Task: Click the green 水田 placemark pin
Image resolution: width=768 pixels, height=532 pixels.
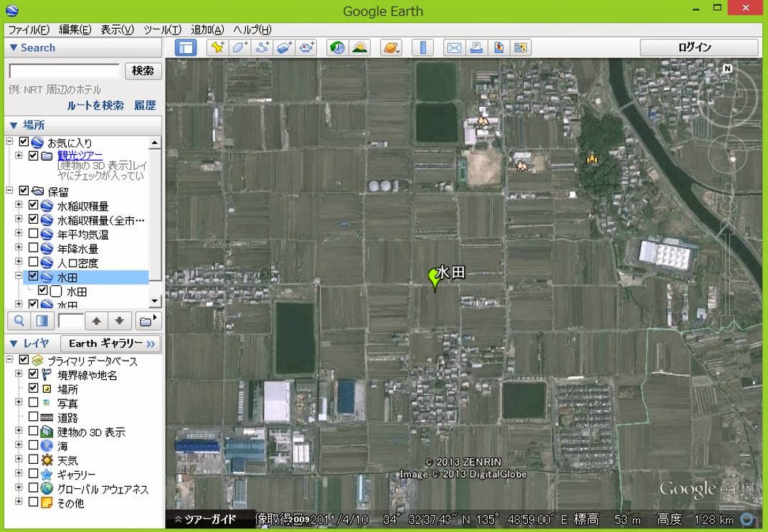Action: pyautogui.click(x=435, y=280)
